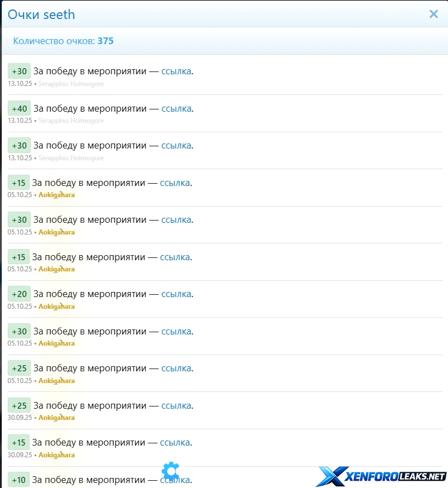This screenshot has width=448, height=488.
Task: Open ссылка link in the +10 entry
Action: [175, 480]
